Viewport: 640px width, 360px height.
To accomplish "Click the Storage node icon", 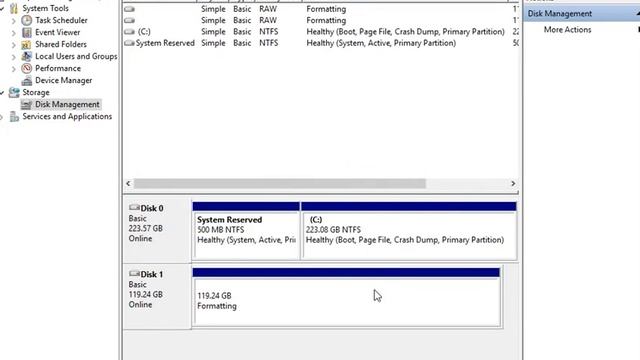I will point(14,92).
